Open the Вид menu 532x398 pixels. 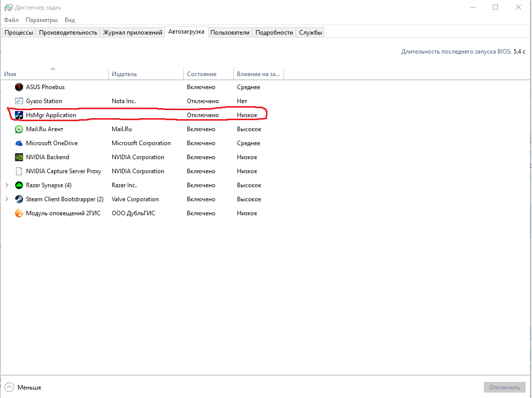coord(70,20)
